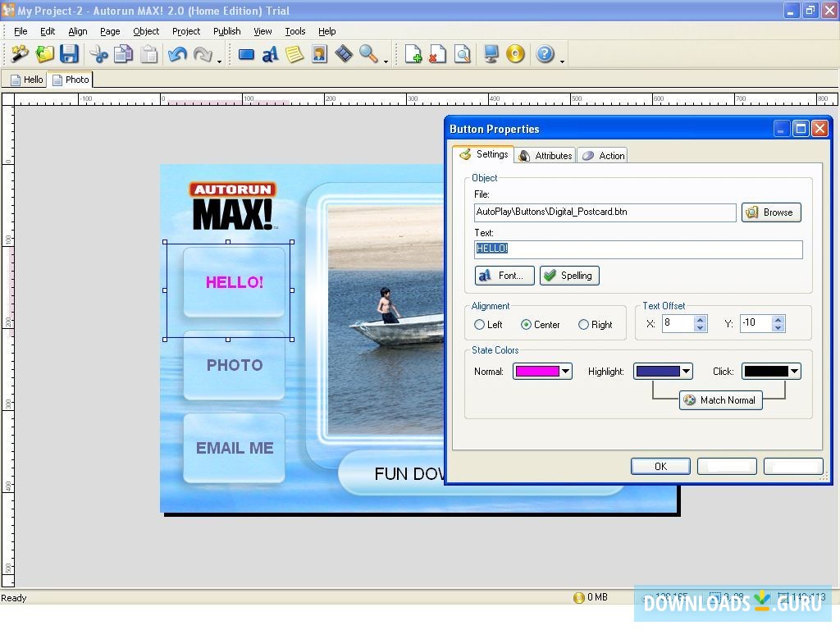Open the Highlight state color dropdown
840x630 pixels.
686,371
